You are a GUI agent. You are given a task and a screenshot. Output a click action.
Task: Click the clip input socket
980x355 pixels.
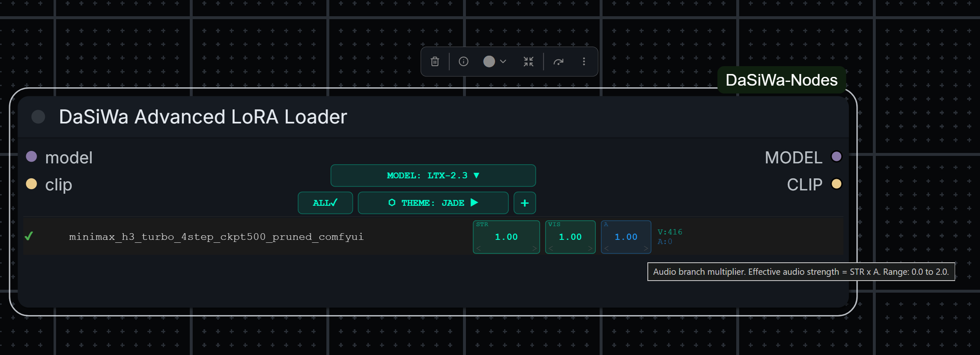coord(32,184)
